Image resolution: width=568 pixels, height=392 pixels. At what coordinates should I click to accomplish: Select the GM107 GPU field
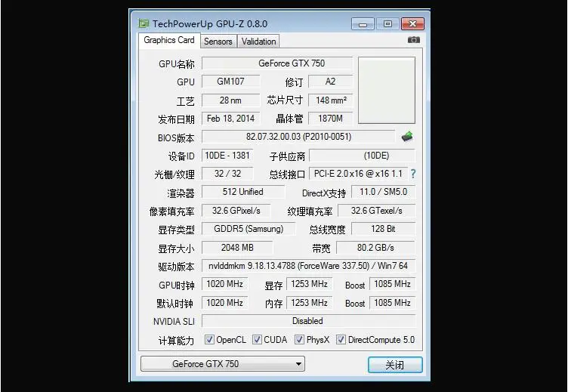coord(231,82)
